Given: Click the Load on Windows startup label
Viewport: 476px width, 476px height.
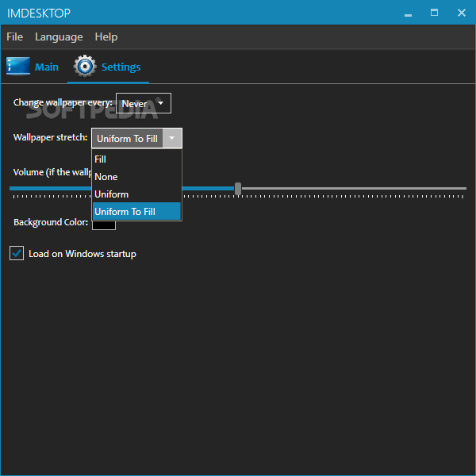Looking at the screenshot, I should (x=83, y=254).
